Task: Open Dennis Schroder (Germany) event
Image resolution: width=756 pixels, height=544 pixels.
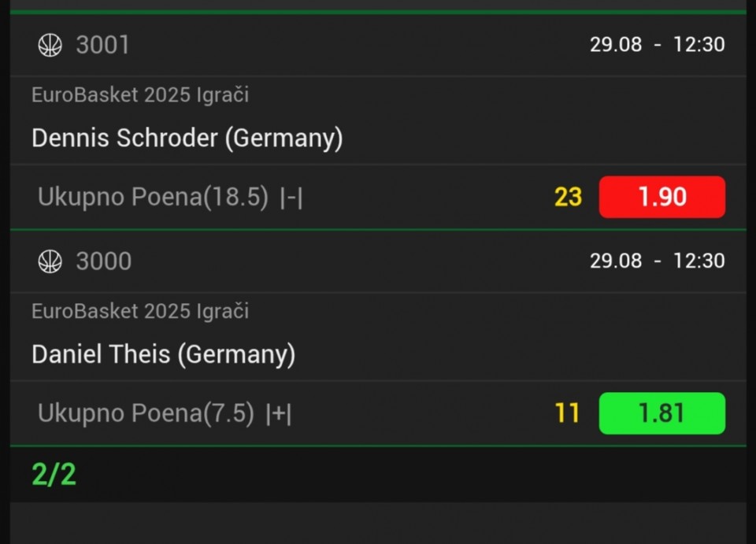Action: [x=187, y=139]
